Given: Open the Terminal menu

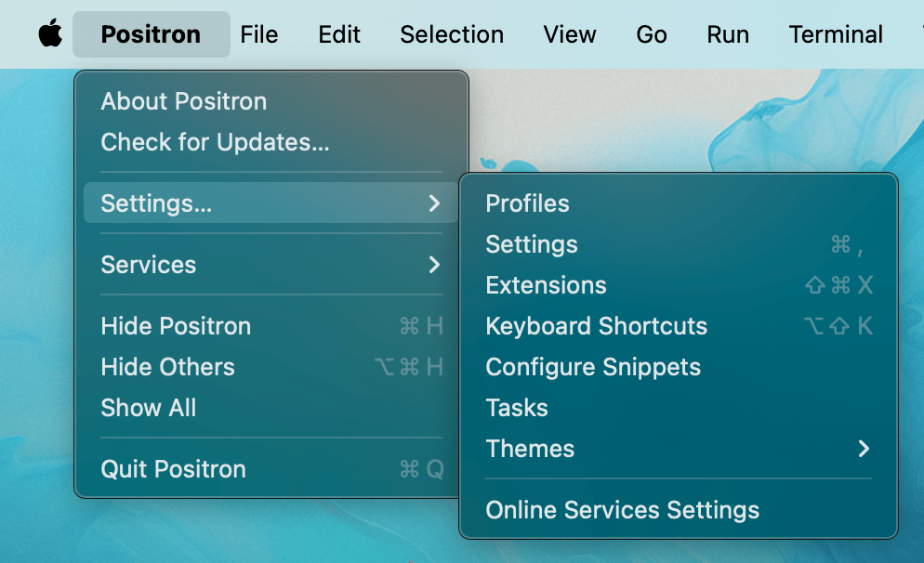Looking at the screenshot, I should (x=836, y=34).
